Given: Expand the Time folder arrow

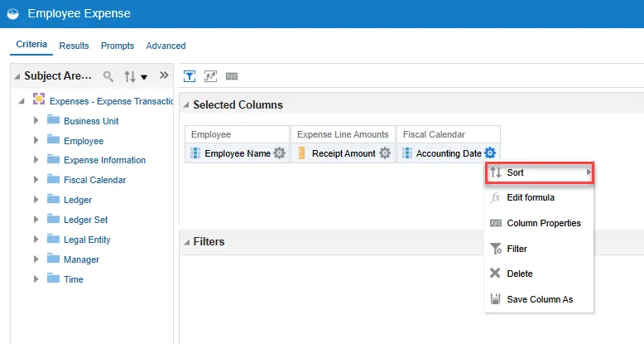Looking at the screenshot, I should (36, 279).
